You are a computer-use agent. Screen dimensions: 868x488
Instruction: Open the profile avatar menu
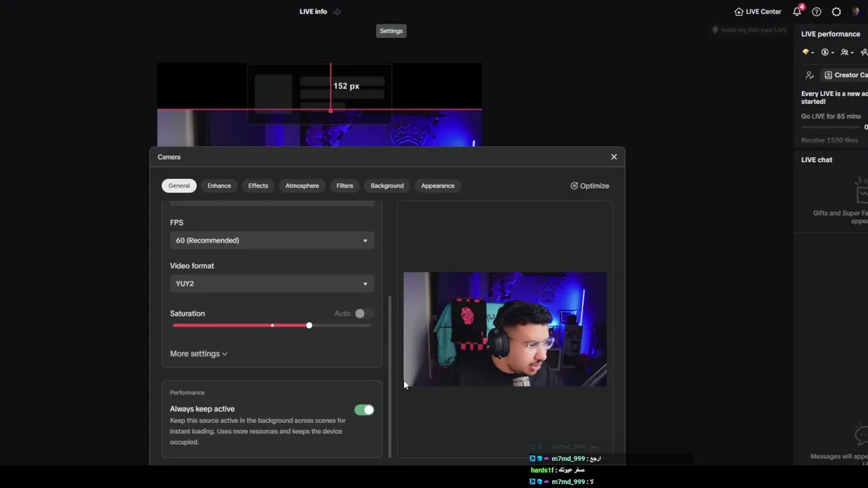856,12
